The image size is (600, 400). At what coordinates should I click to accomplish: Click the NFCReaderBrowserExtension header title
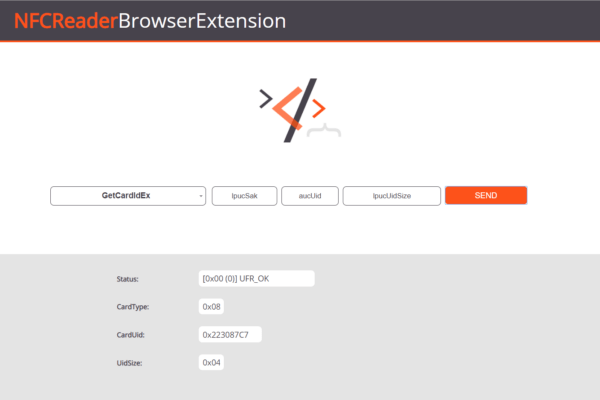tap(150, 21)
